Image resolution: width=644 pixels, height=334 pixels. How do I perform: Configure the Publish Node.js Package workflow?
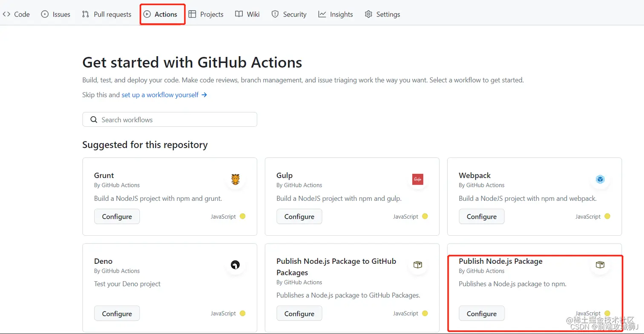pyautogui.click(x=481, y=314)
